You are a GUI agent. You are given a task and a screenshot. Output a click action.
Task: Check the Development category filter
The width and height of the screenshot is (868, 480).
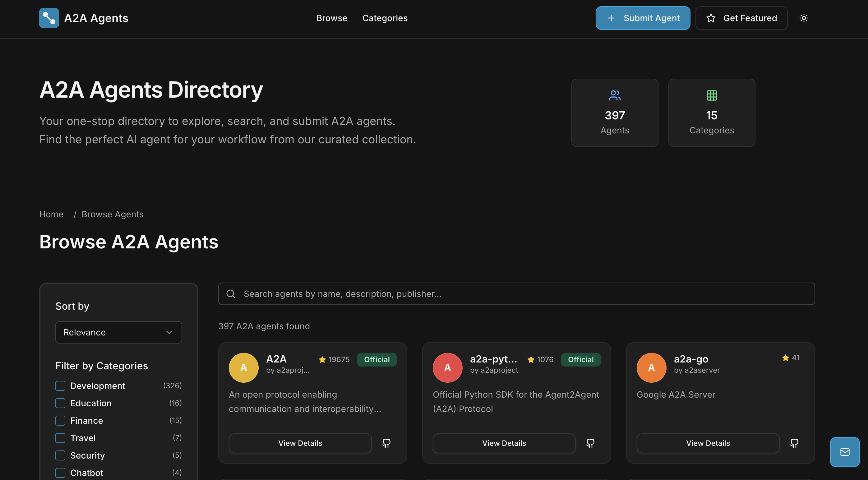pyautogui.click(x=60, y=386)
